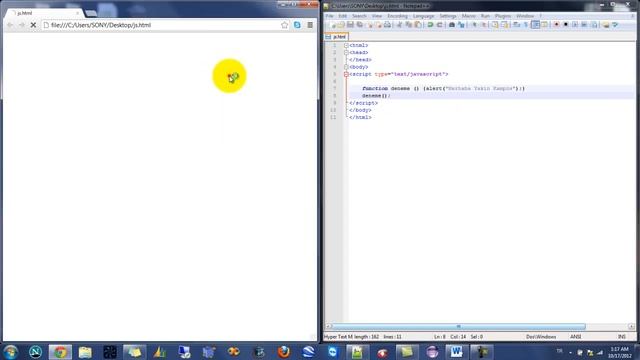Click Zoom In icon in Notepad++ toolbar
Image resolution: width=640 pixels, height=360 pixels.
pyautogui.click(x=474, y=25)
